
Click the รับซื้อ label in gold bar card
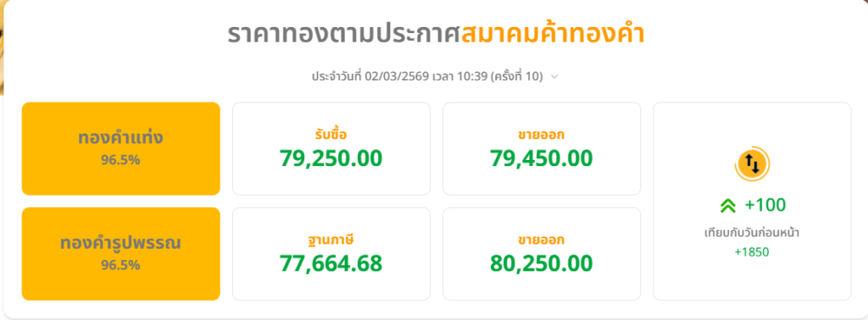331,135
